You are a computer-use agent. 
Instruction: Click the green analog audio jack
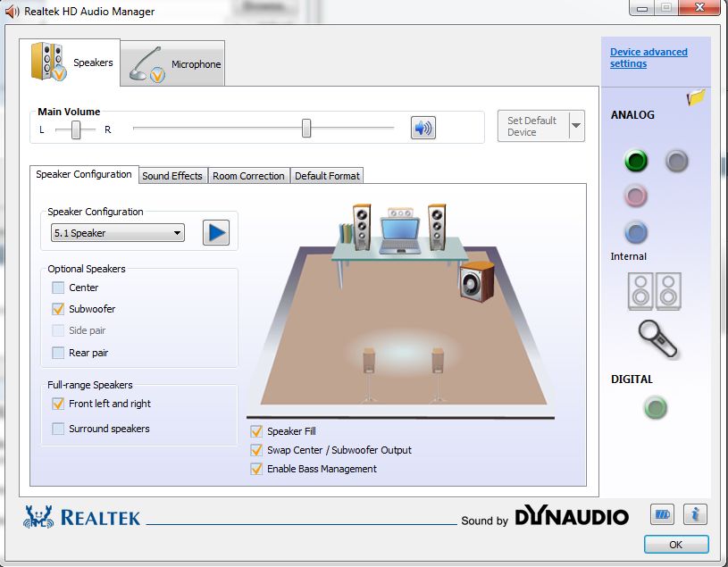click(635, 161)
